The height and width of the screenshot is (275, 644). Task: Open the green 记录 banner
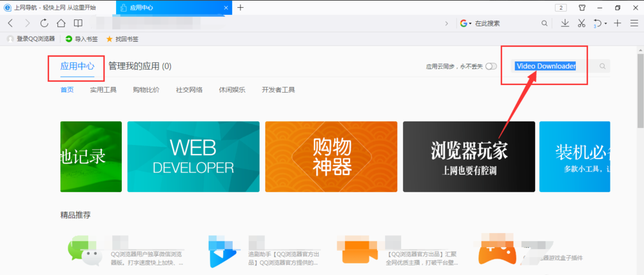[91, 156]
